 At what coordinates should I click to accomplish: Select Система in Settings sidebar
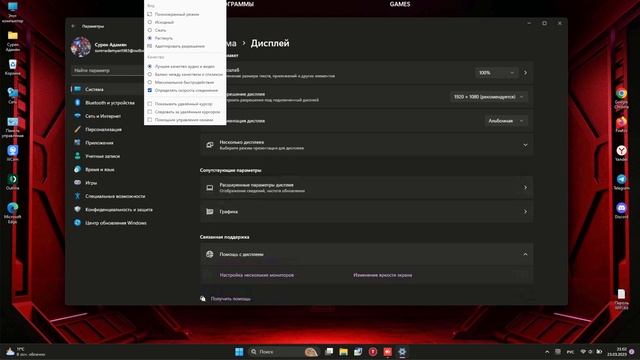point(107,89)
